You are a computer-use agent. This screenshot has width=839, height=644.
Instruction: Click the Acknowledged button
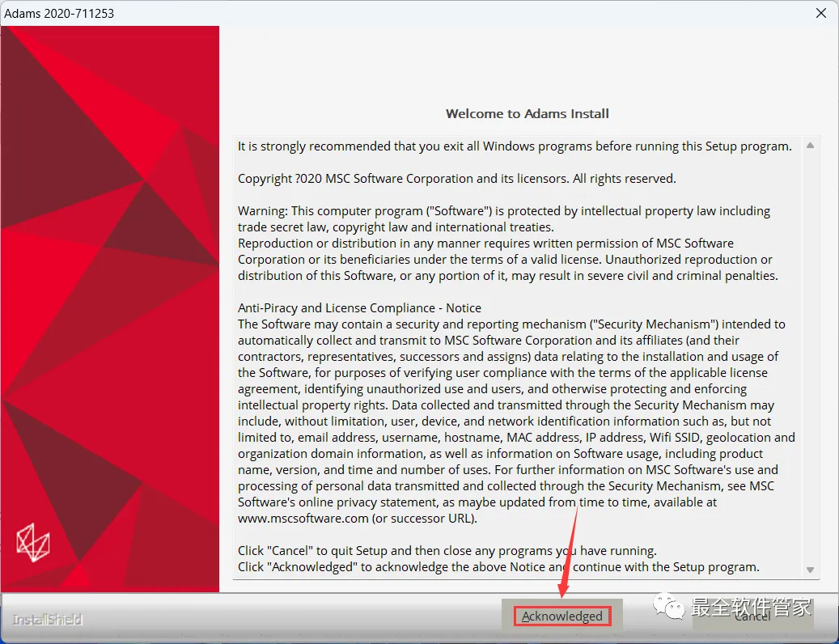point(561,616)
